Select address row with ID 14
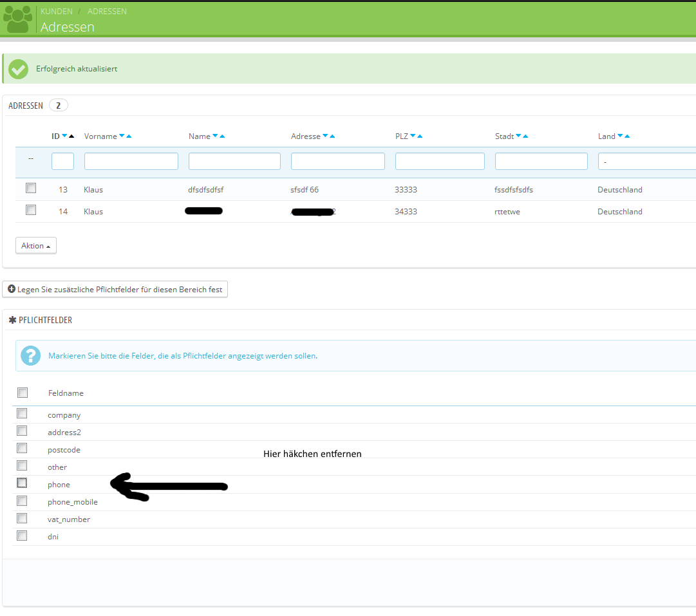696x616 pixels. 31,210
